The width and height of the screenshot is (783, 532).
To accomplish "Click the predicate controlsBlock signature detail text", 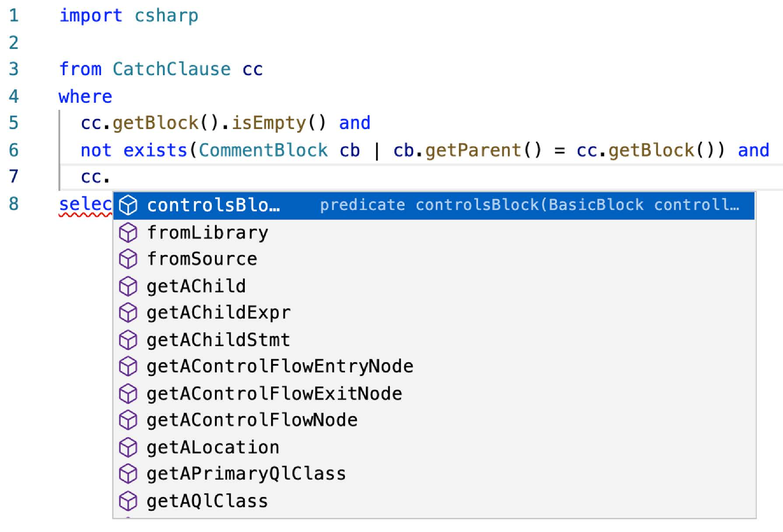I will click(x=529, y=205).
